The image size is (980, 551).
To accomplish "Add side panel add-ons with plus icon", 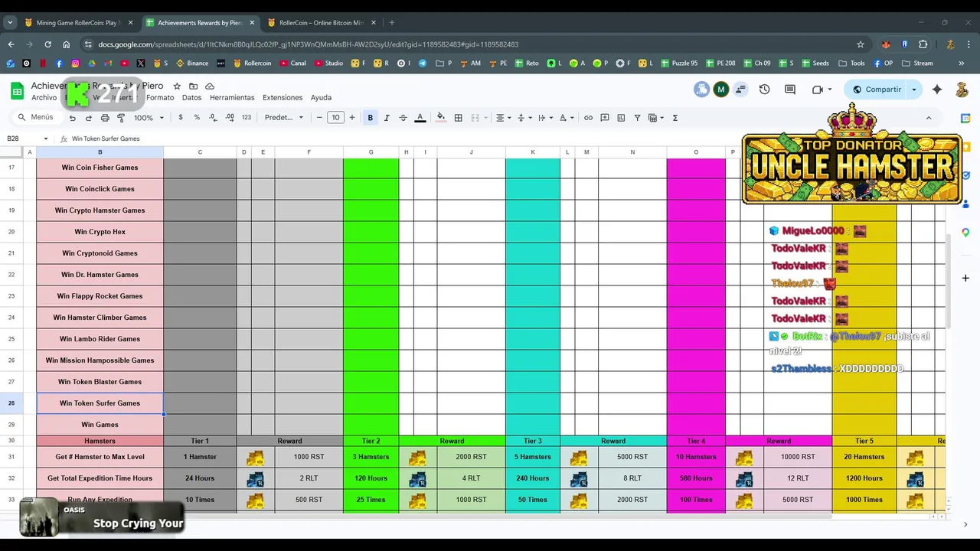I will (965, 278).
